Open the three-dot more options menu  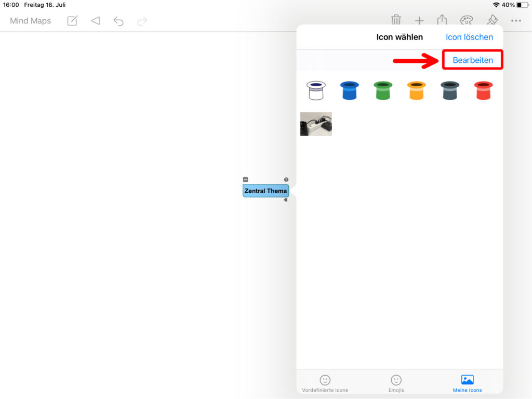click(x=515, y=21)
